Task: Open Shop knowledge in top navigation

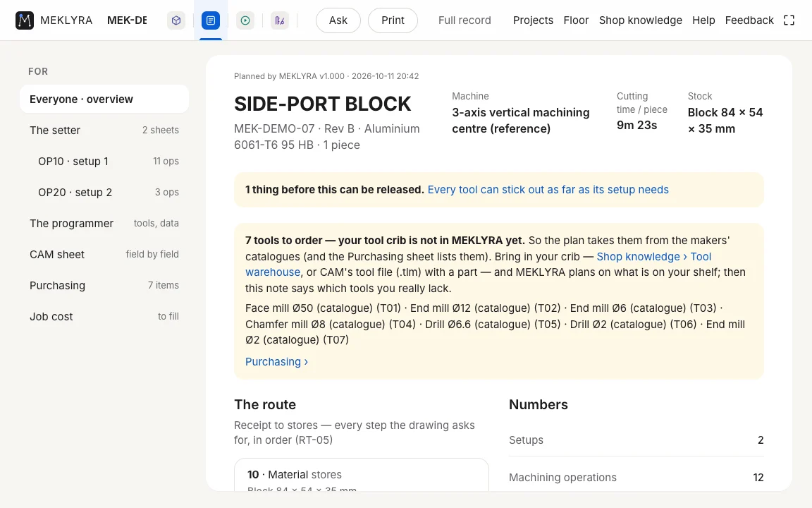Action: click(x=641, y=20)
